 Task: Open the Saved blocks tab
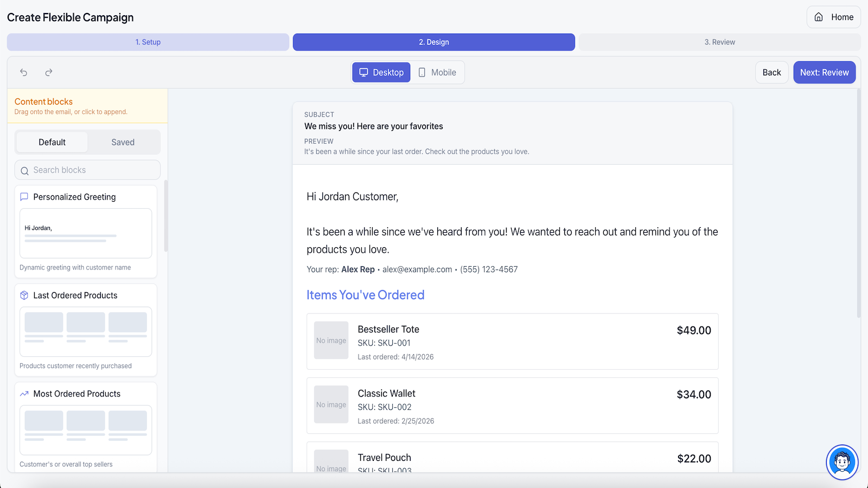click(x=123, y=142)
